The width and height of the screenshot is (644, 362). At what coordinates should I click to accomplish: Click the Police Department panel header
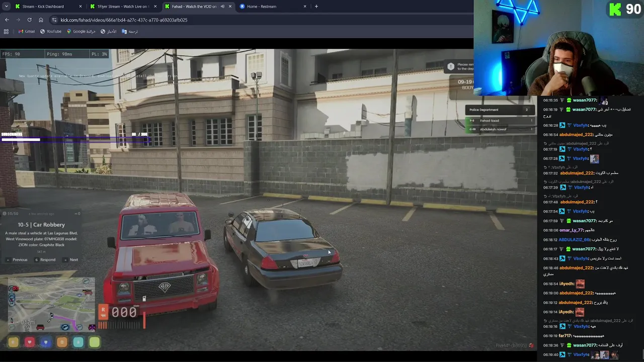[x=500, y=110]
